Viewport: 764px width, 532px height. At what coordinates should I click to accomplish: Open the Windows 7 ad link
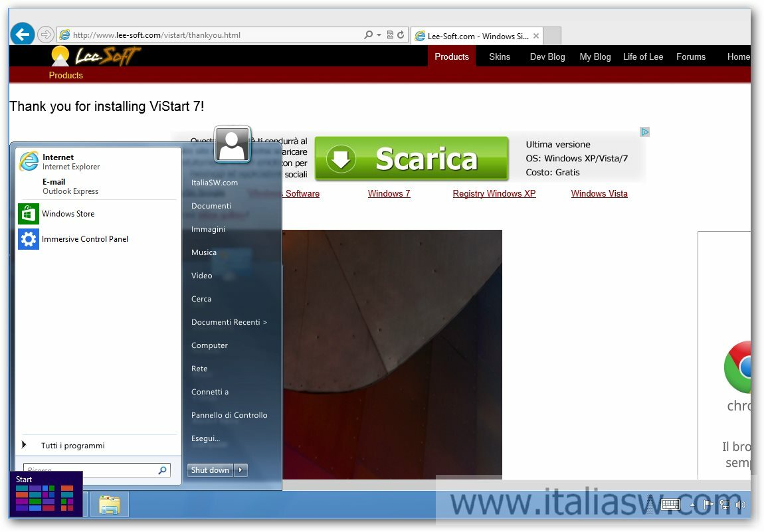click(389, 193)
